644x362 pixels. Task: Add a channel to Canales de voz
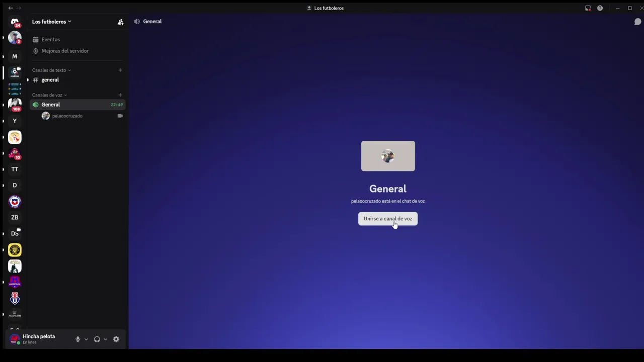(x=120, y=95)
